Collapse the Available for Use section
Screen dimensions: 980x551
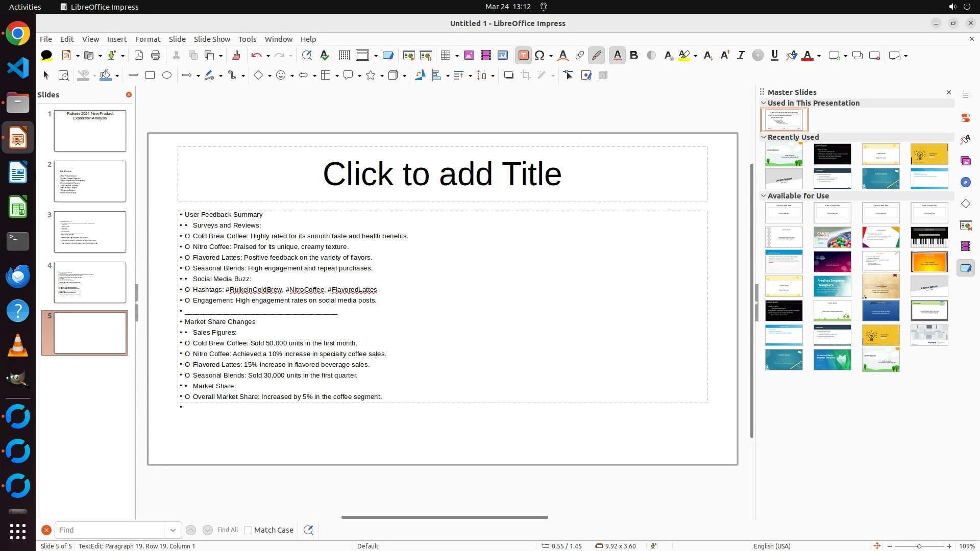pos(764,196)
